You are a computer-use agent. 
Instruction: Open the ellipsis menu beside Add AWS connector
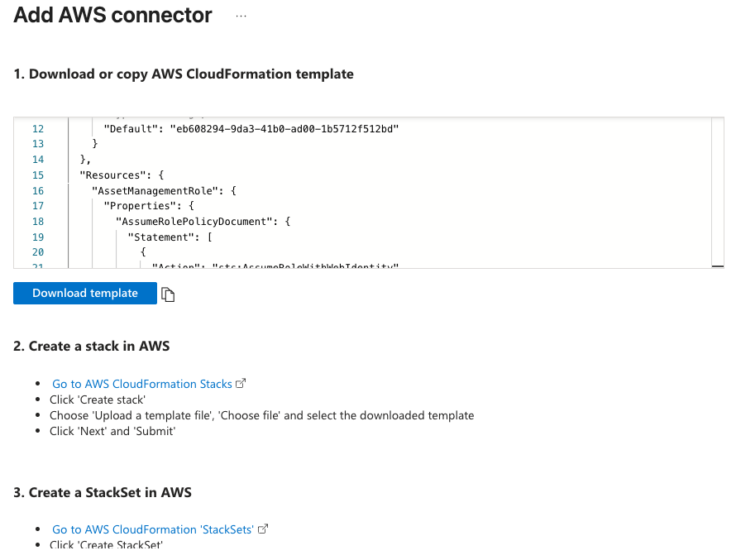(x=241, y=16)
